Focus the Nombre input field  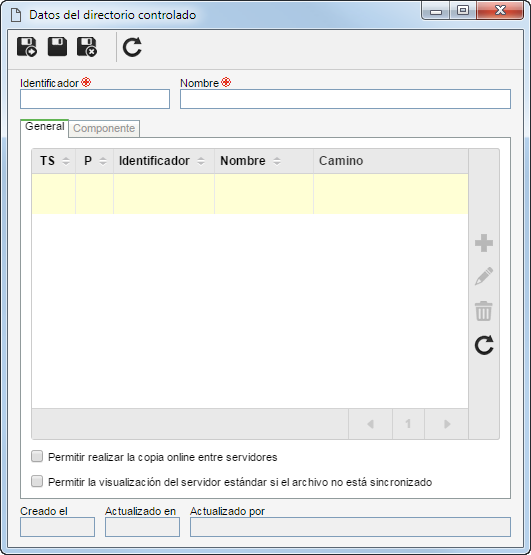tap(345, 99)
